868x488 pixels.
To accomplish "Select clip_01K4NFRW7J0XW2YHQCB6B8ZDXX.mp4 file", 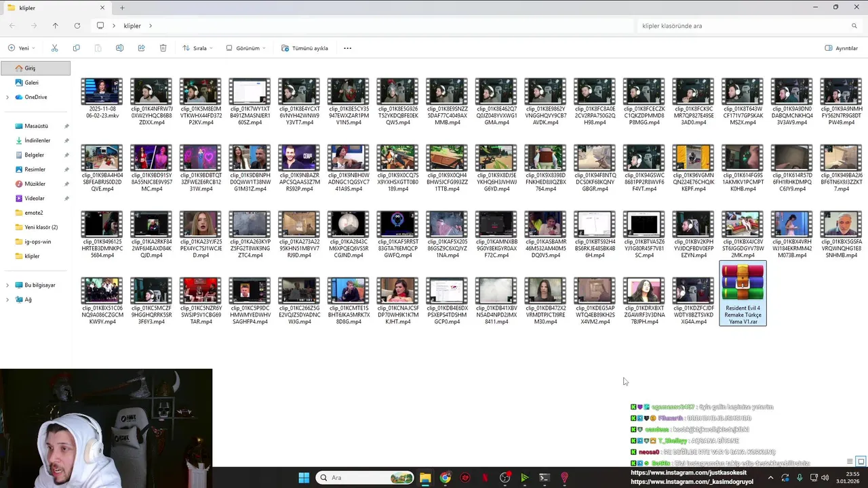I will click(151, 102).
